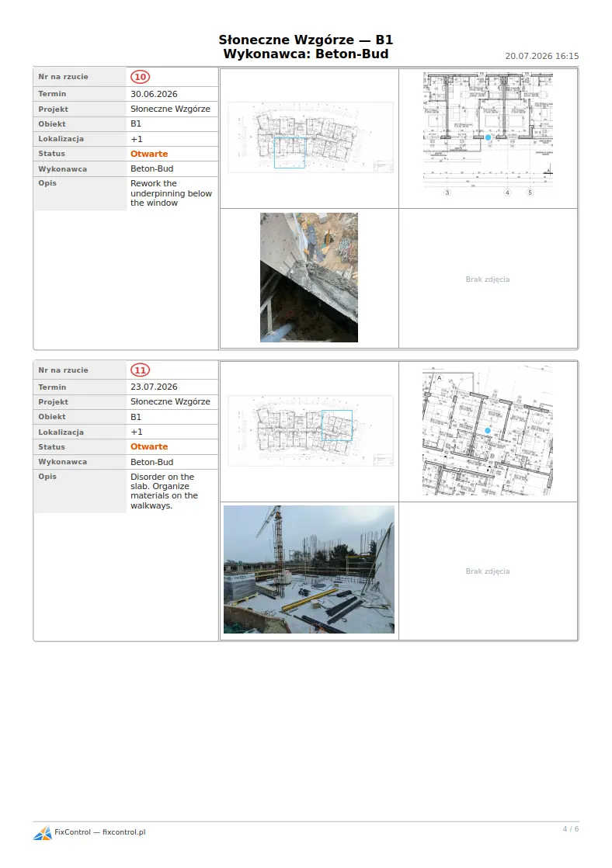Click the Projekt value Słoneczne Wzgórze in issue 10

(171, 109)
